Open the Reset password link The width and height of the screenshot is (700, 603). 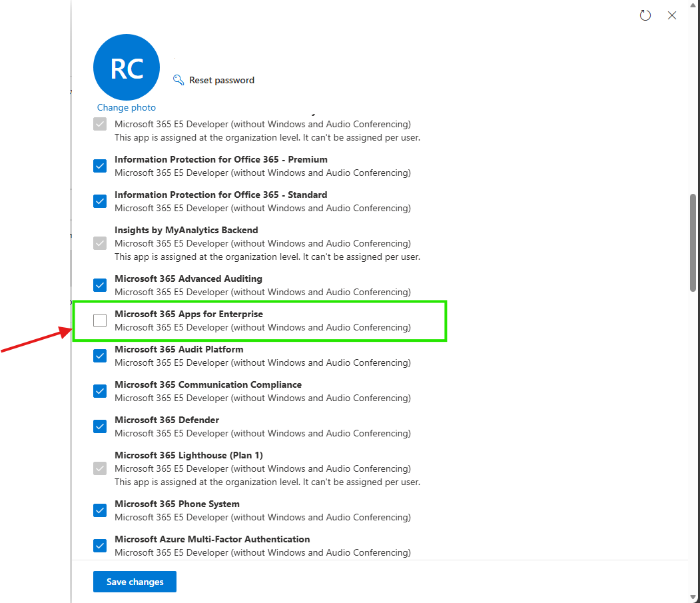221,80
